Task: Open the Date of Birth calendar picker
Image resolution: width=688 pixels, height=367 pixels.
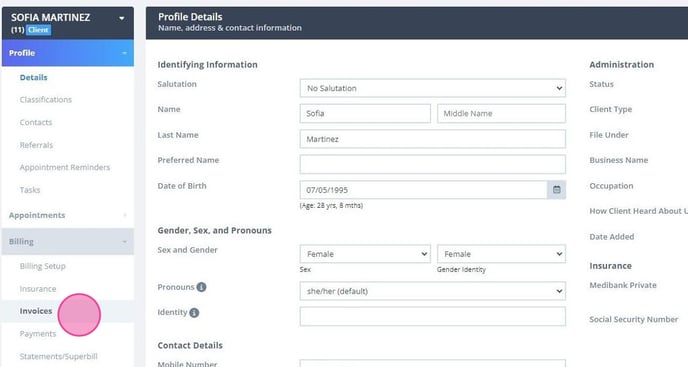Action: [556, 190]
